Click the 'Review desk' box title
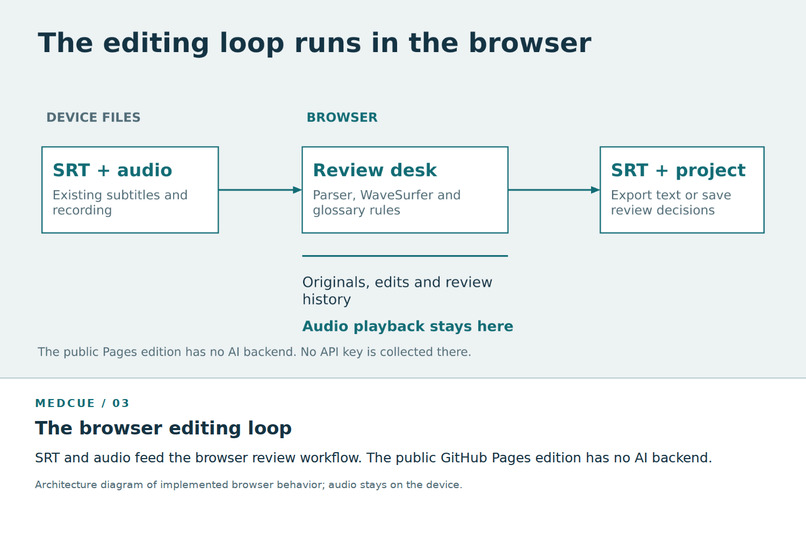This screenshot has width=806, height=537. pos(375,170)
